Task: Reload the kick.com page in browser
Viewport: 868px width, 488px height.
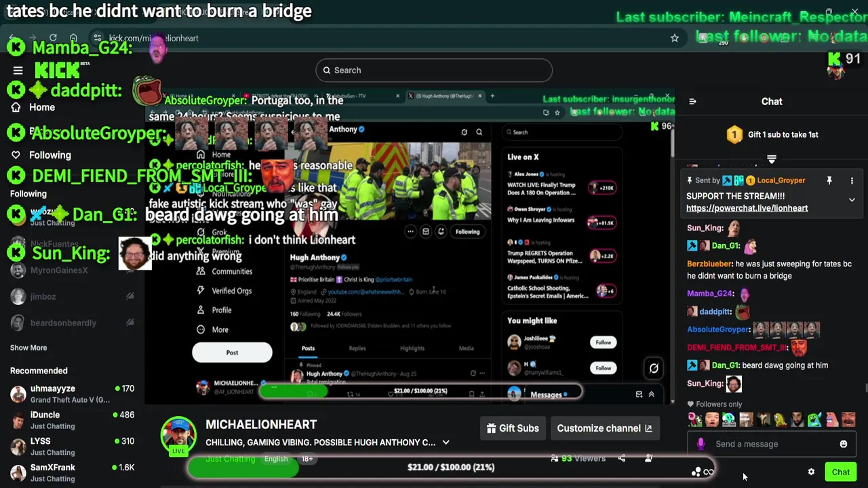Action: coord(53,38)
